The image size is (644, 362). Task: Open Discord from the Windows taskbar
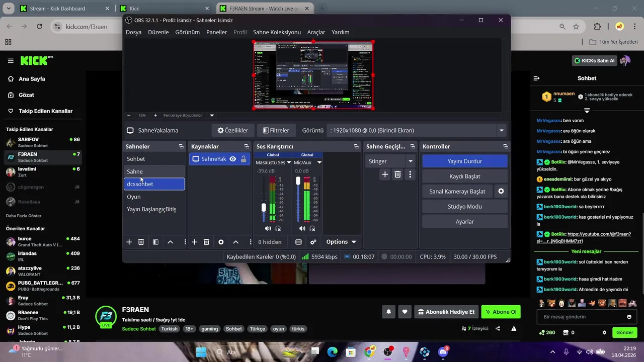443,352
